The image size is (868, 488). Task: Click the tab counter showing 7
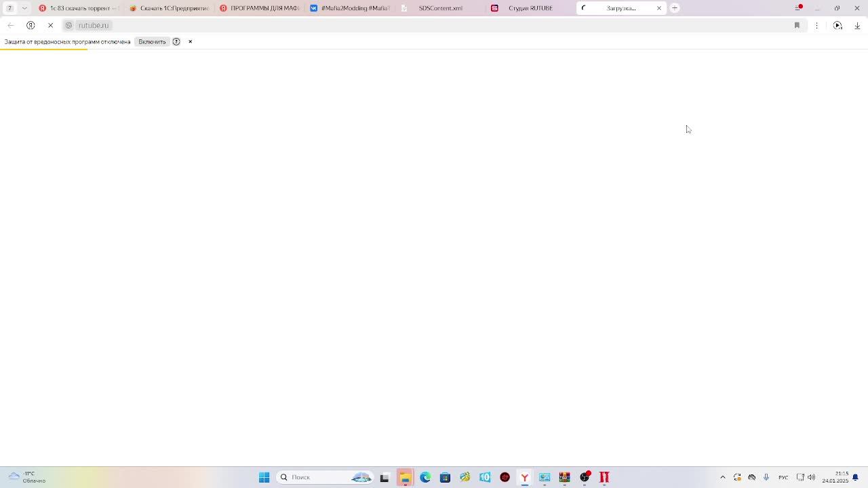click(x=9, y=8)
